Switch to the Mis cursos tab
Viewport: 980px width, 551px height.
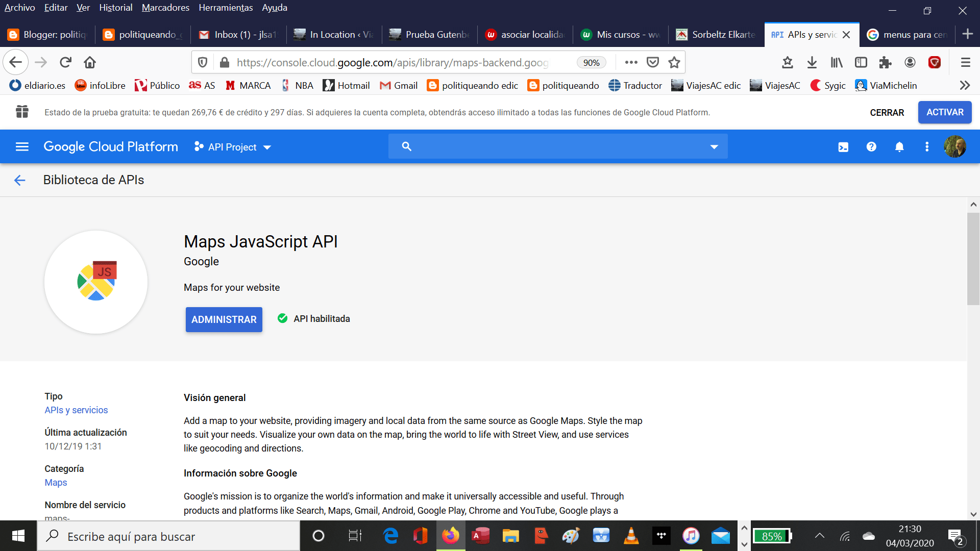[621, 35]
